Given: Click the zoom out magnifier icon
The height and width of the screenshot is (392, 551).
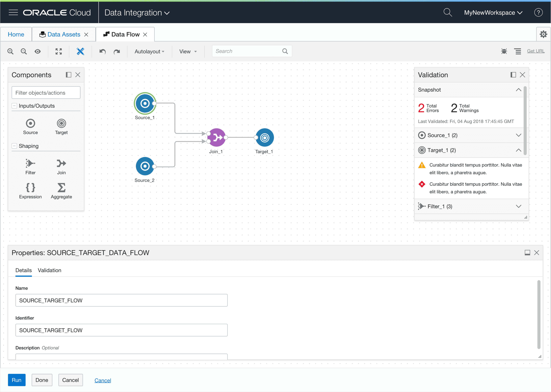Looking at the screenshot, I should [x=24, y=51].
